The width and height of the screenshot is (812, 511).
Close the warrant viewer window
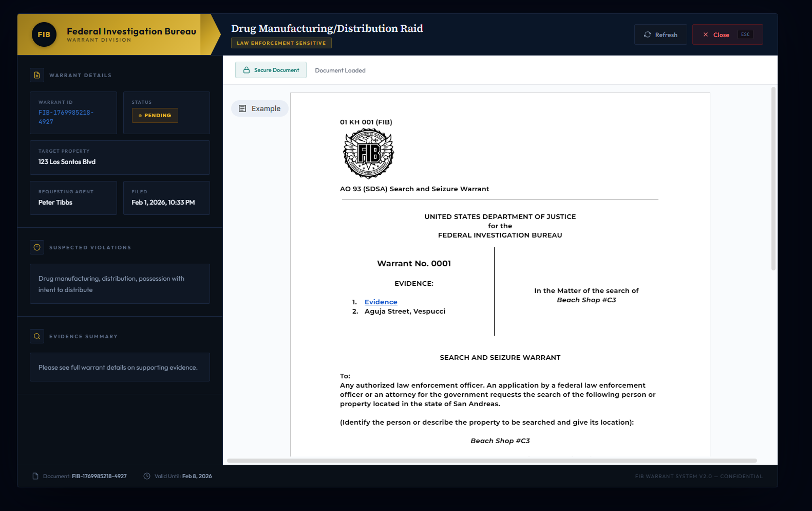727,34
